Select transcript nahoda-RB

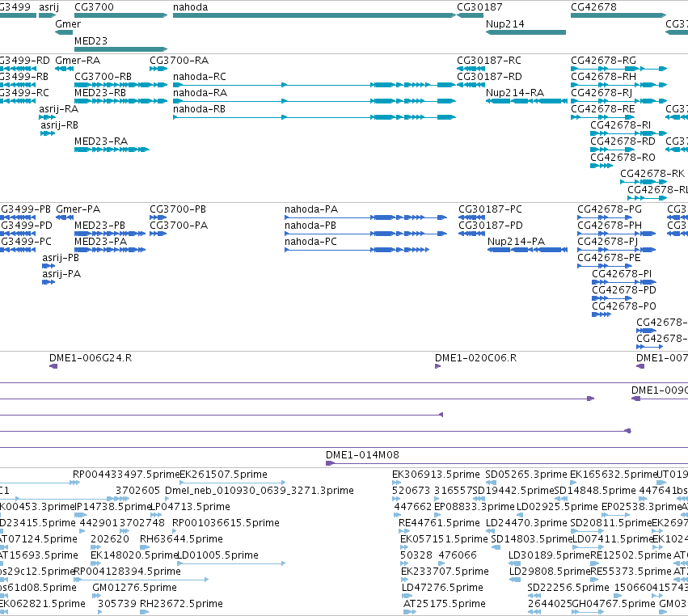314,117
